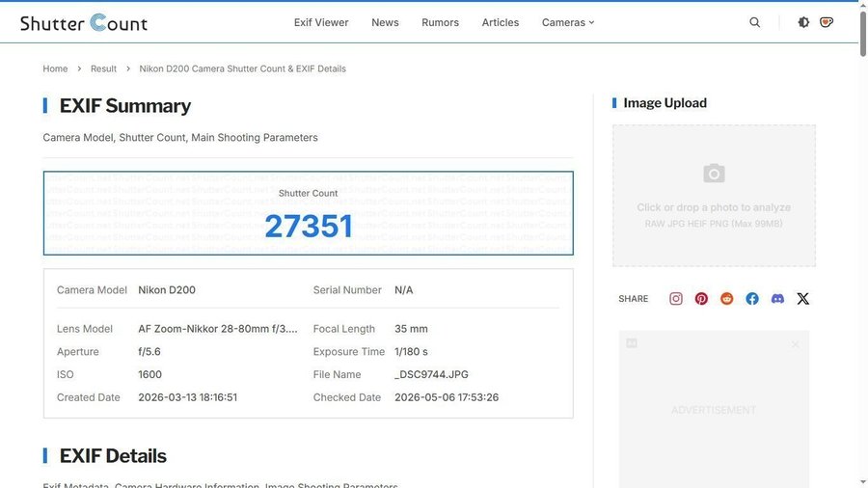Click the Image Upload heading
This screenshot has width=868, height=488.
(x=665, y=103)
